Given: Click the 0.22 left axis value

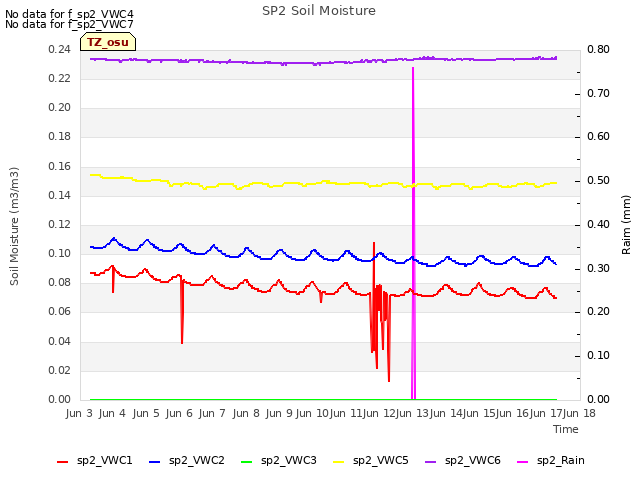Looking at the screenshot, I should [59, 78].
